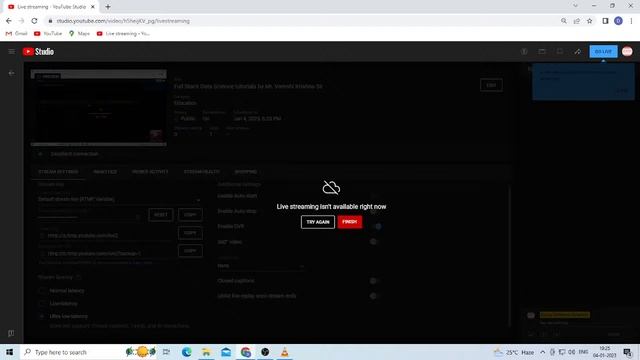Open the Live streaming bookmark
The height and width of the screenshot is (360, 640).
point(123,33)
